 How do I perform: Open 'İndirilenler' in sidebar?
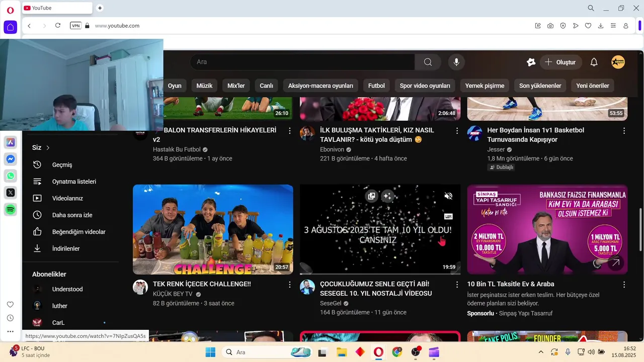click(70, 248)
